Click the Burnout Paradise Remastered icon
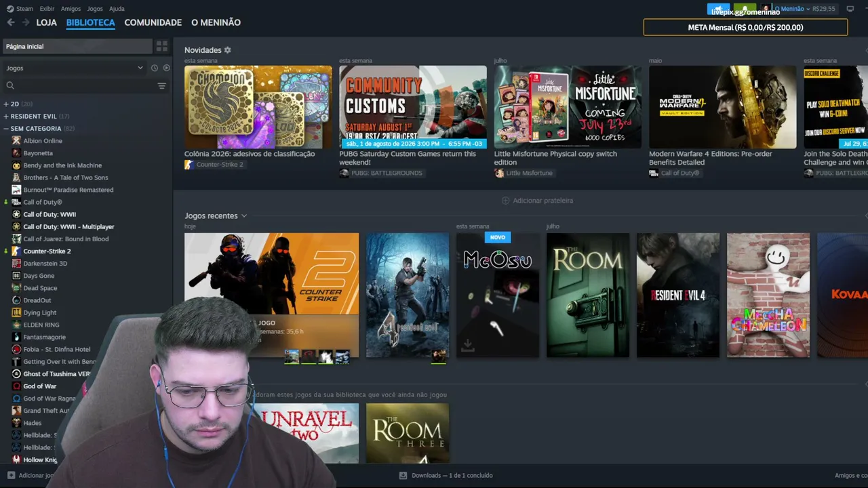868x488 pixels. click(17, 190)
